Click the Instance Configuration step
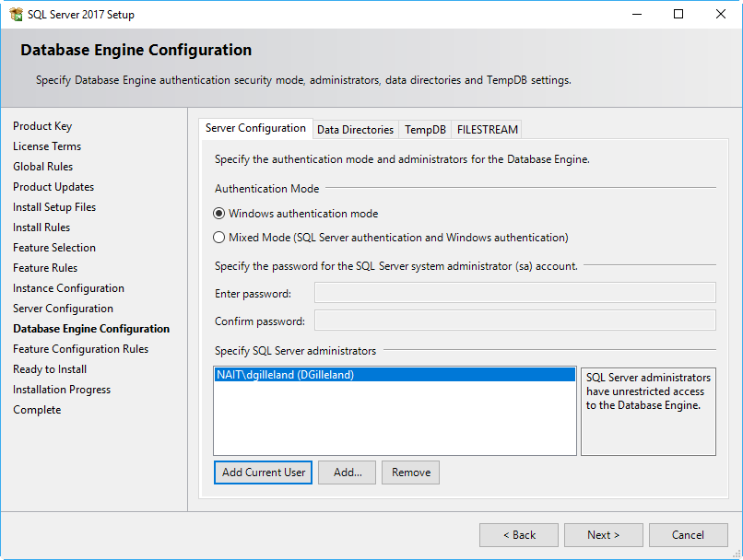This screenshot has width=743, height=560. coord(69,288)
